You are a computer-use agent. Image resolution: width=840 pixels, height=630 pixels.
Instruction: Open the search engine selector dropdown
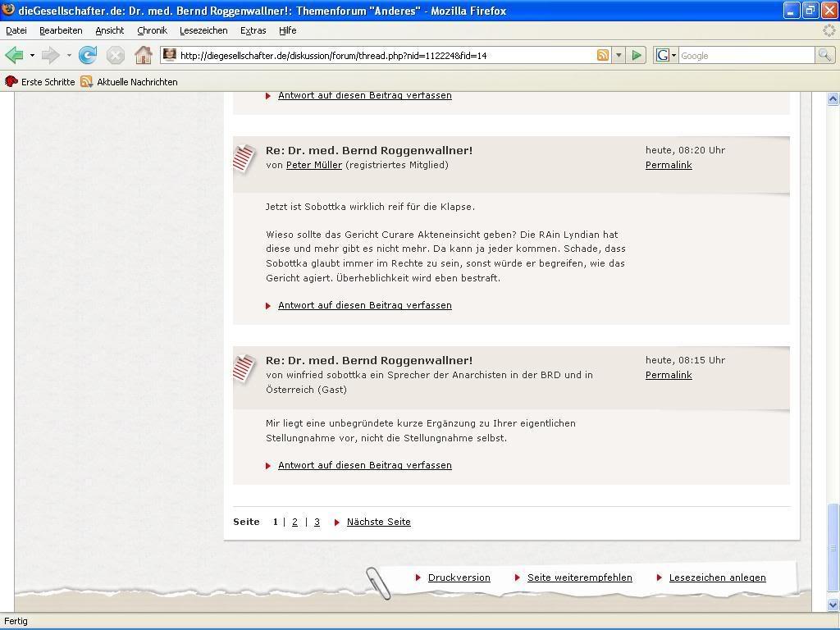click(x=665, y=56)
